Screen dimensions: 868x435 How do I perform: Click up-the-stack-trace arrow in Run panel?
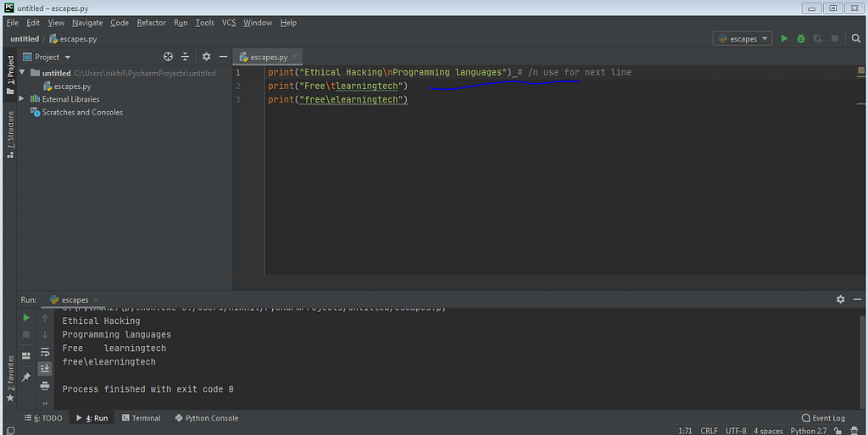coord(45,318)
